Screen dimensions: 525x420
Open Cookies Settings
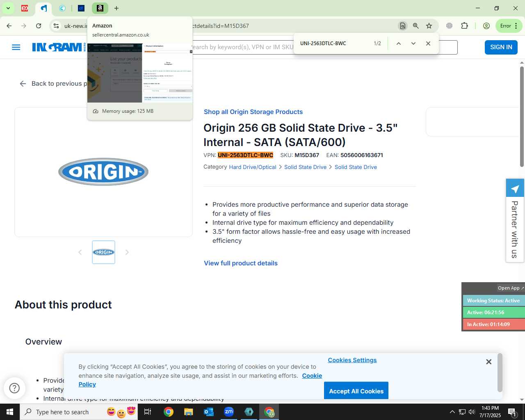(352, 360)
